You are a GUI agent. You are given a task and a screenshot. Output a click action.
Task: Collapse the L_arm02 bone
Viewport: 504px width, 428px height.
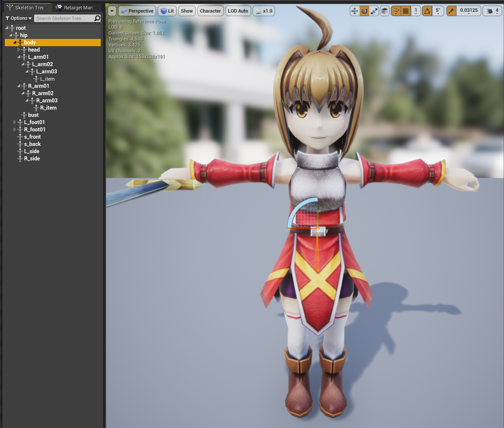[x=23, y=64]
